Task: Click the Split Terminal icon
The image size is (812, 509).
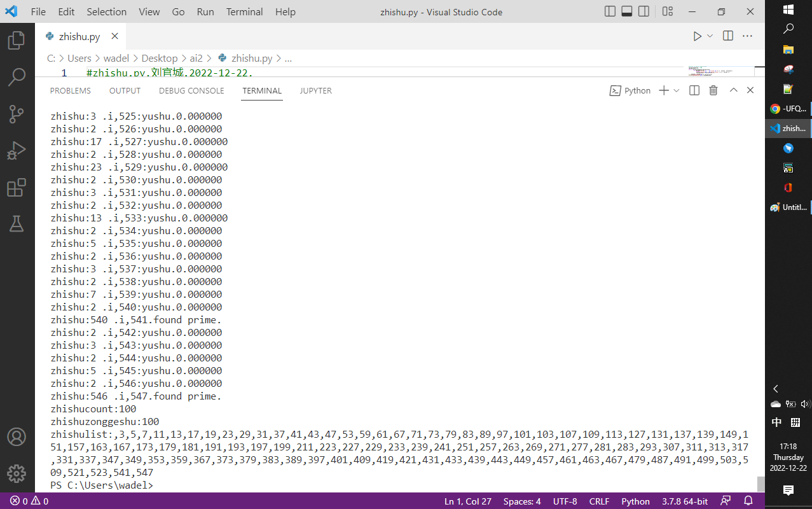Action: (694, 90)
